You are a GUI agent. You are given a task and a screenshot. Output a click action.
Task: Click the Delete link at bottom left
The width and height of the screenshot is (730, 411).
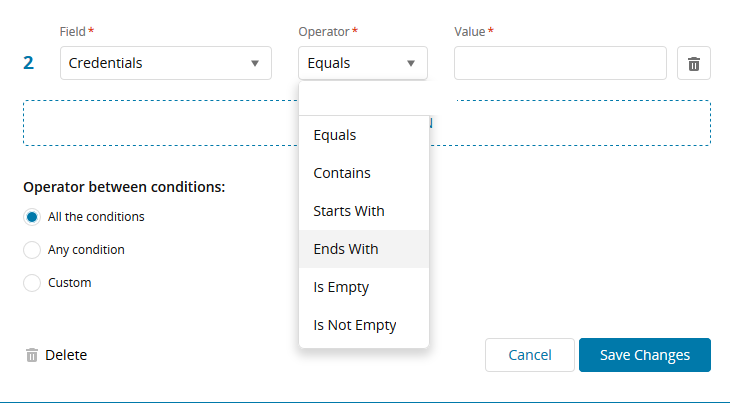[66, 355]
